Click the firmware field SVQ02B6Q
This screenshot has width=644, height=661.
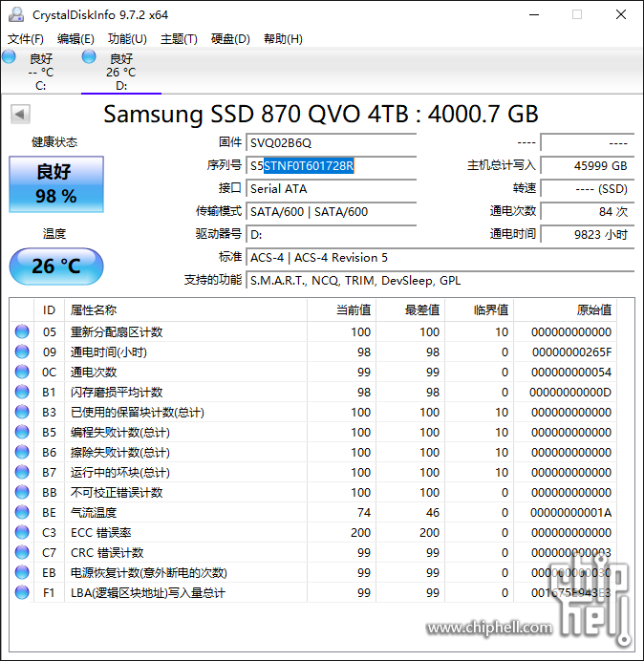pyautogui.click(x=331, y=143)
